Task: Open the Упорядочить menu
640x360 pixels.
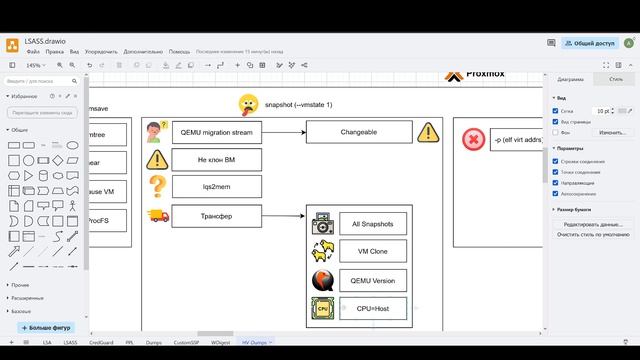Action: coord(101,52)
